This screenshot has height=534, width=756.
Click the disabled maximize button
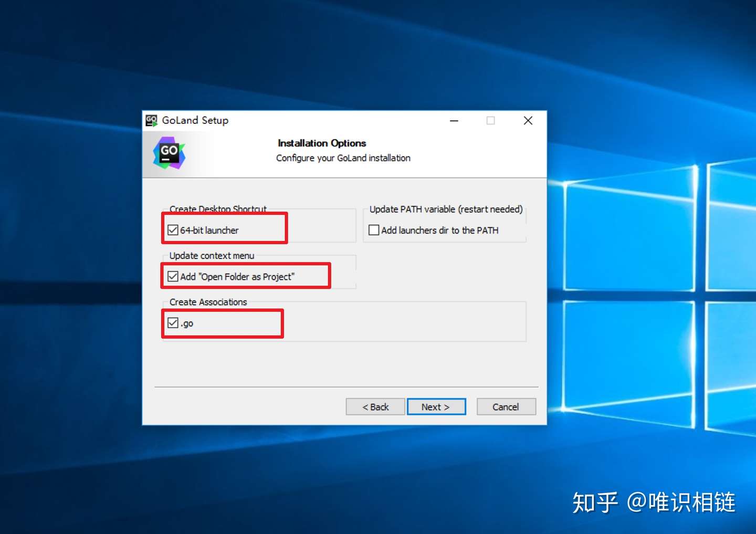(491, 121)
